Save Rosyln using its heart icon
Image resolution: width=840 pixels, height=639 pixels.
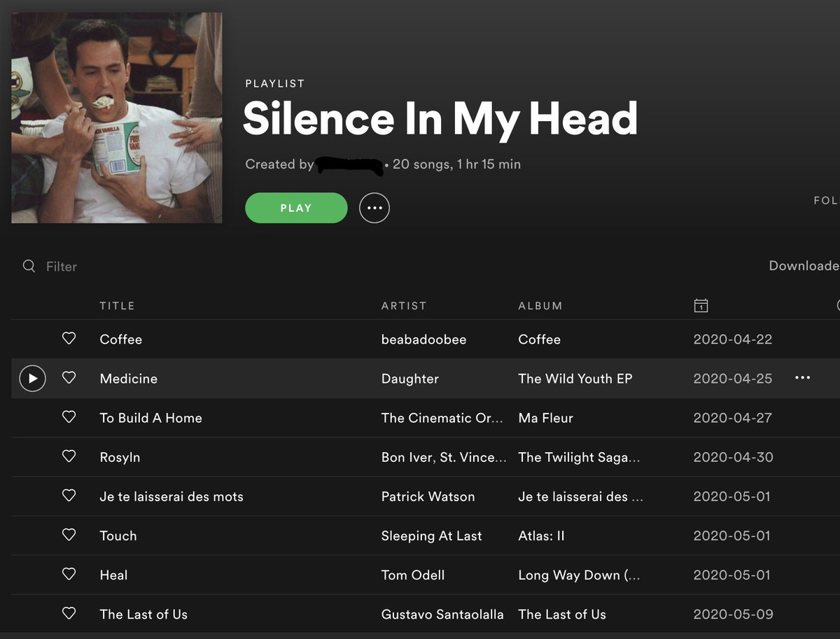click(69, 456)
